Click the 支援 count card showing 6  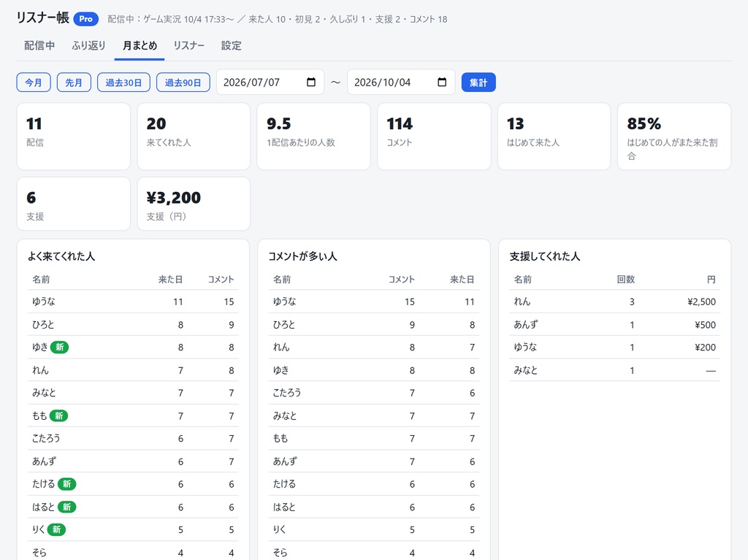74,204
